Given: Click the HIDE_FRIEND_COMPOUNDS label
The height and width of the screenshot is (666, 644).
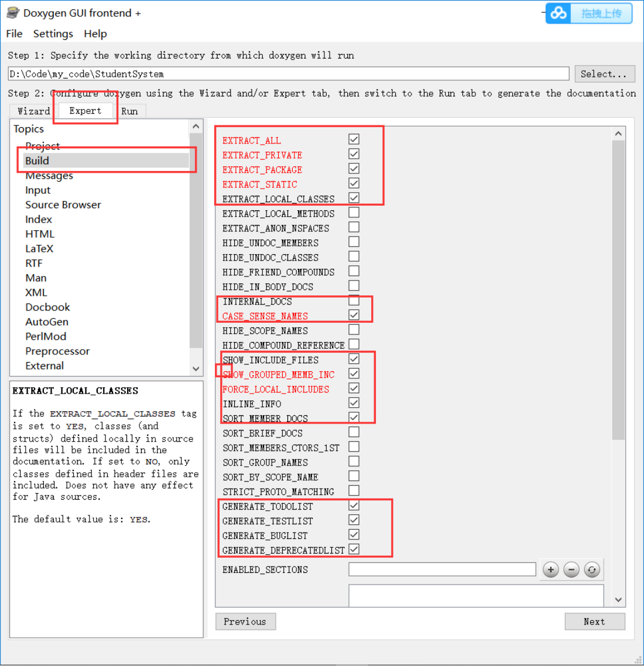Looking at the screenshot, I should (279, 272).
